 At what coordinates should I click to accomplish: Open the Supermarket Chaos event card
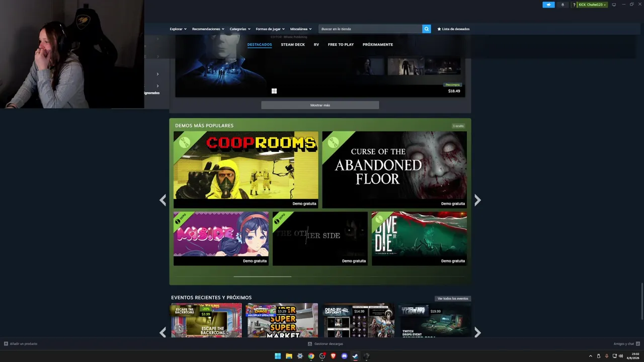click(x=282, y=320)
